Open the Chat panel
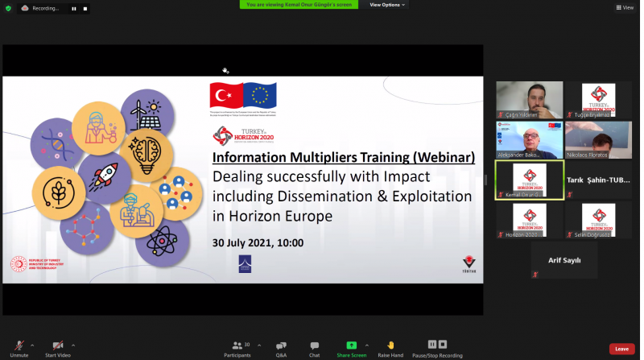 315,349
